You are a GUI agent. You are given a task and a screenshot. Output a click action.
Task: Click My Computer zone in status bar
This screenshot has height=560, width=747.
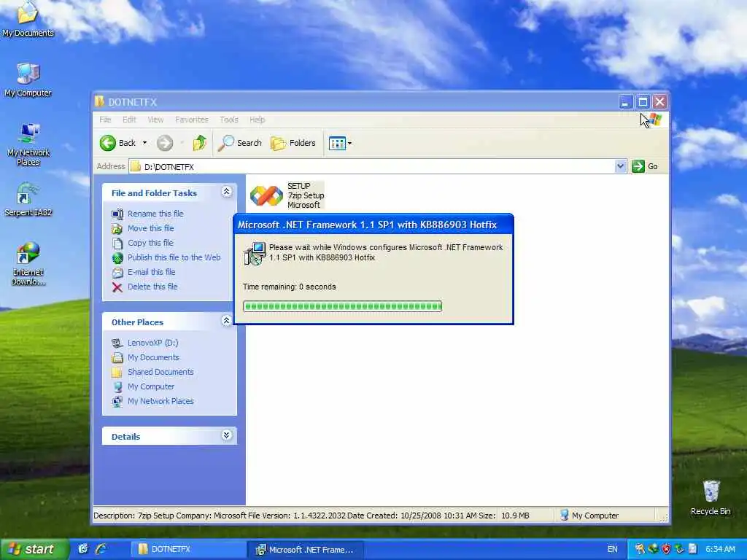pos(605,516)
